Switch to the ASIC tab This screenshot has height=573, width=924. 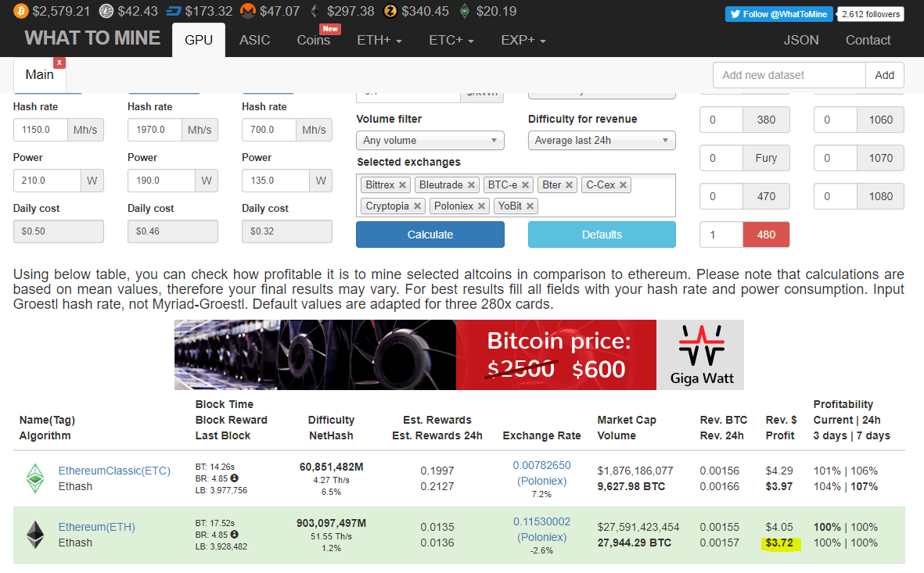(254, 40)
